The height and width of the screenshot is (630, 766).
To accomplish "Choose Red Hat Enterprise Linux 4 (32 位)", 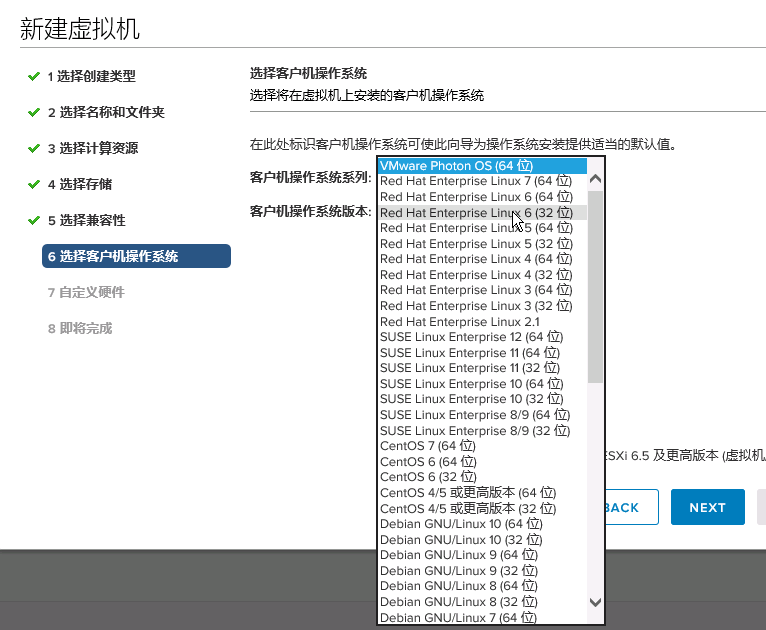I will [x=483, y=275].
